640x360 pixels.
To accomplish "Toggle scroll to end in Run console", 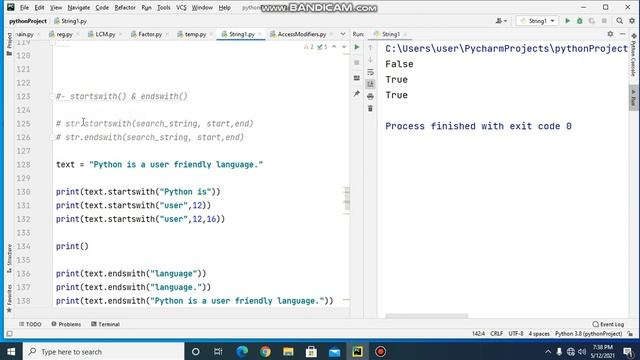I will coord(370,84).
